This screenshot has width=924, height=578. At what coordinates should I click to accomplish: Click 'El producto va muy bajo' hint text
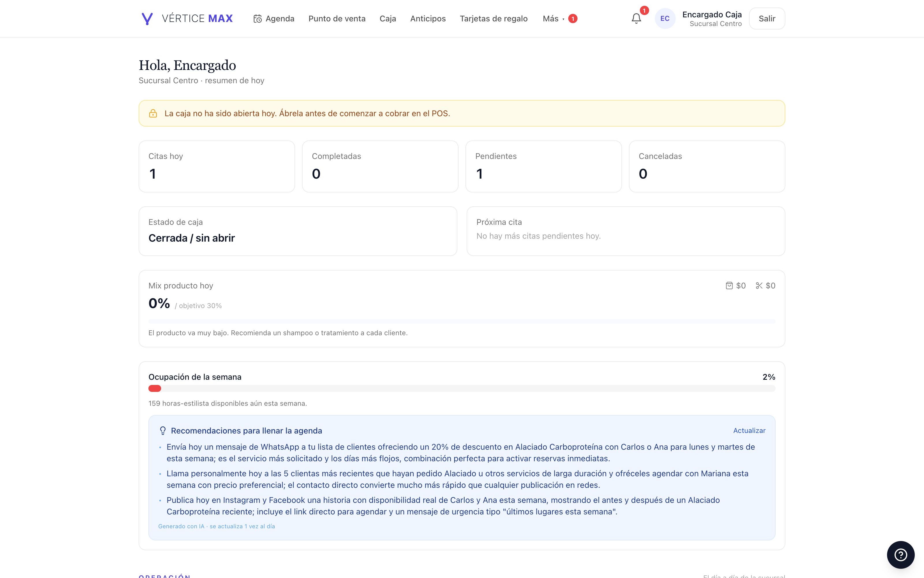click(278, 333)
